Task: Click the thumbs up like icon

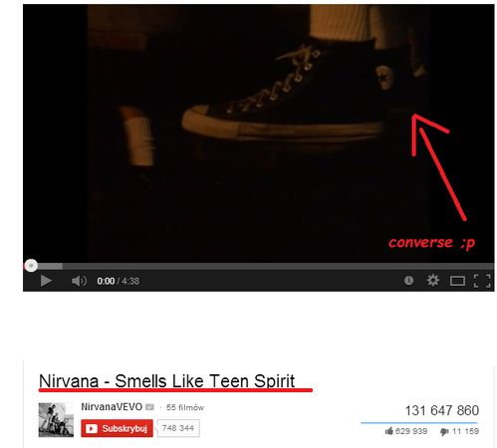Action: (389, 431)
